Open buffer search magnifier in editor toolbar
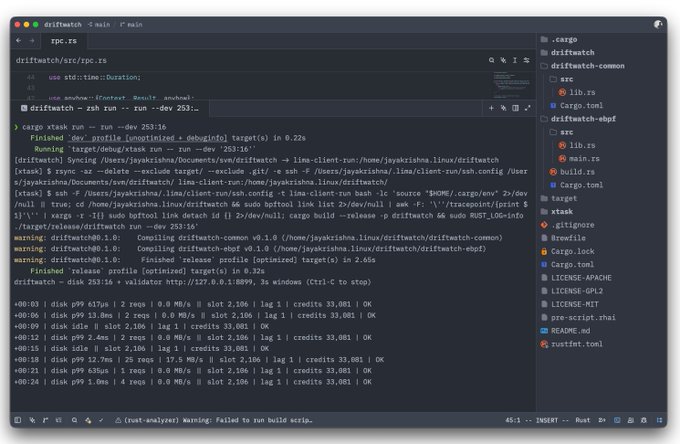Viewport: 680px width, 444px height. tap(491, 60)
